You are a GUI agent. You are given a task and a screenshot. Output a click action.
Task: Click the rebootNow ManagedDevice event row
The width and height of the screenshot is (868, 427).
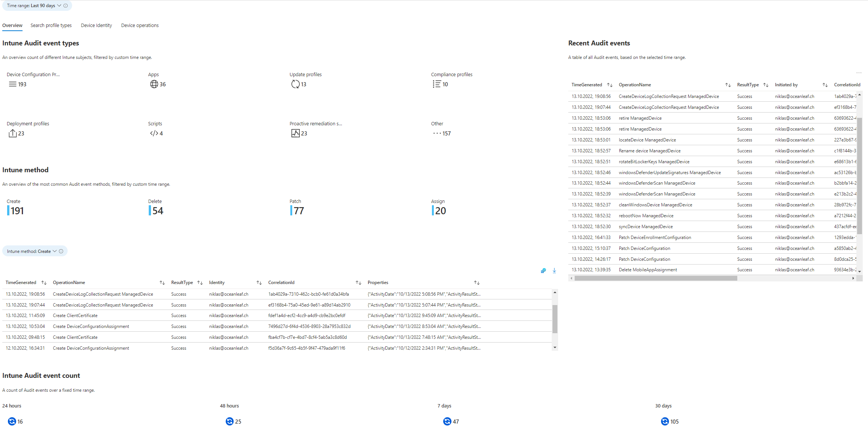pos(646,216)
